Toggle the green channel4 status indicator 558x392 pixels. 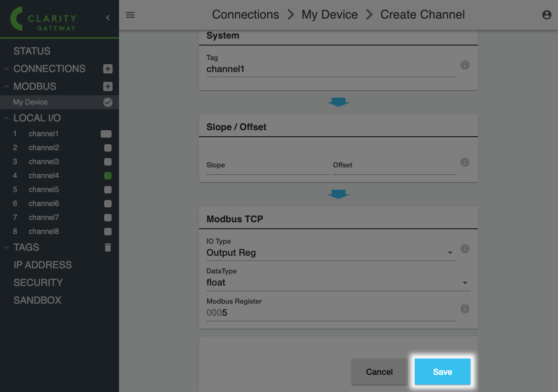(x=108, y=176)
